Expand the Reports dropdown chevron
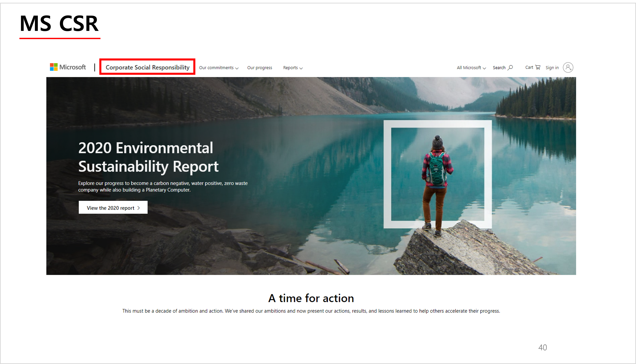 click(301, 68)
